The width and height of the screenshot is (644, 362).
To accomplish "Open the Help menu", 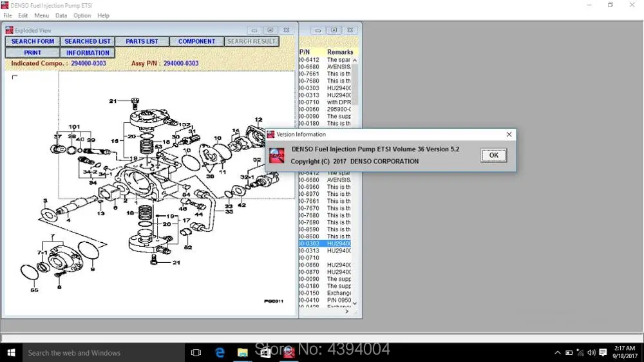I will 103,15.
